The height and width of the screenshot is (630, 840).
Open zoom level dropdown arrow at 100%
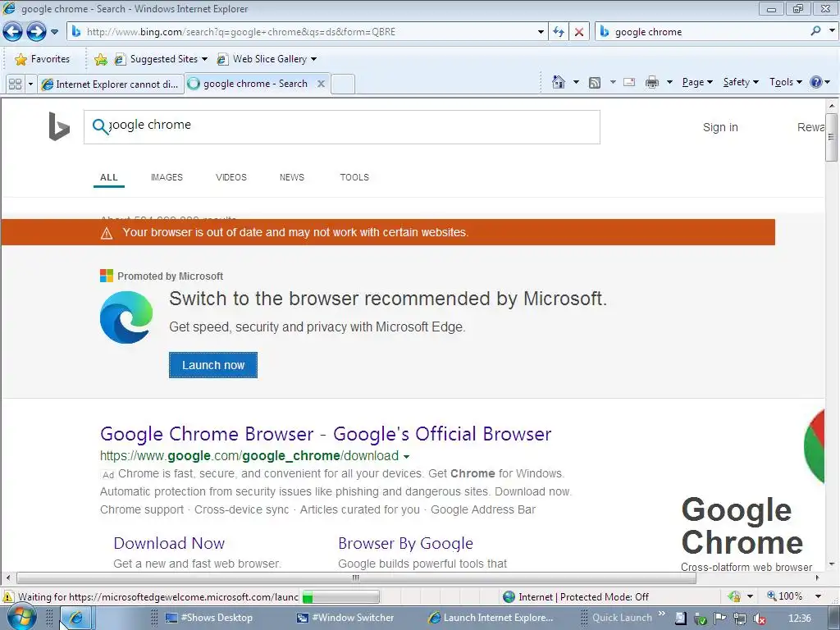click(x=818, y=596)
